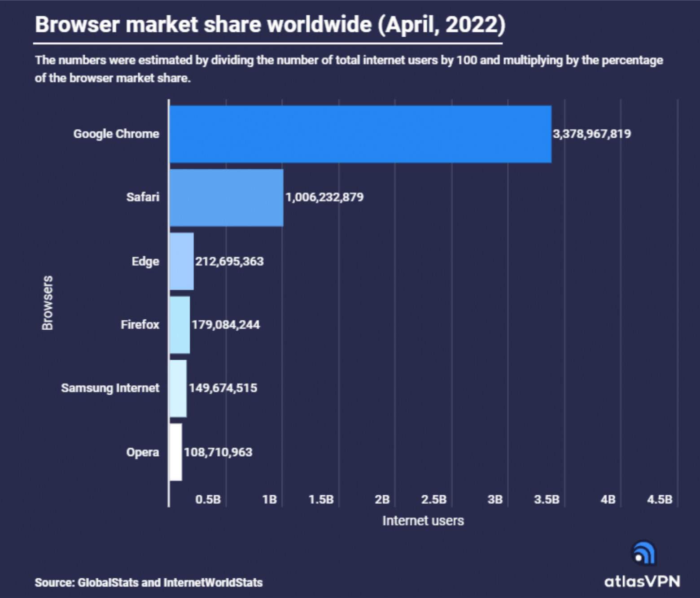Select the Google Chrome bar
700x598 pixels.
click(x=360, y=134)
